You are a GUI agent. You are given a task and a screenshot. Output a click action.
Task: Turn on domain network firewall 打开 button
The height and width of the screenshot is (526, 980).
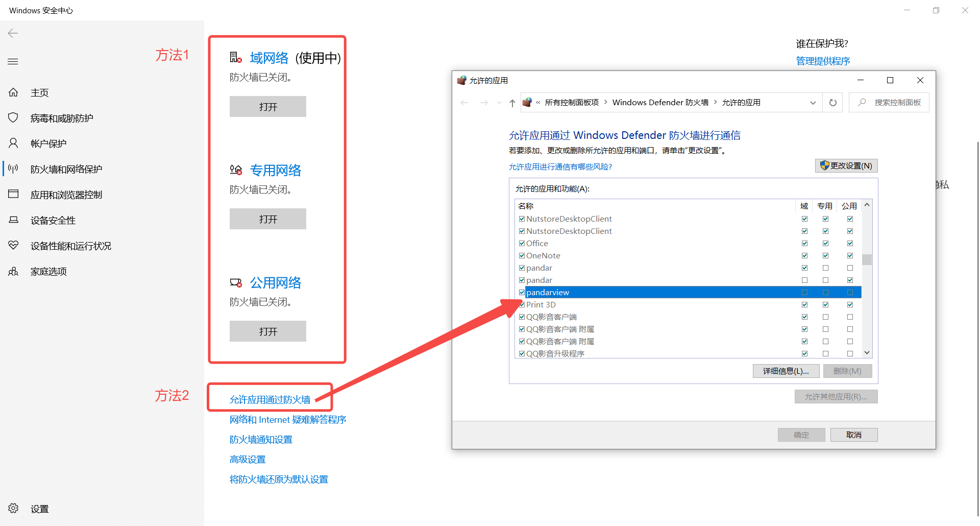pos(268,107)
